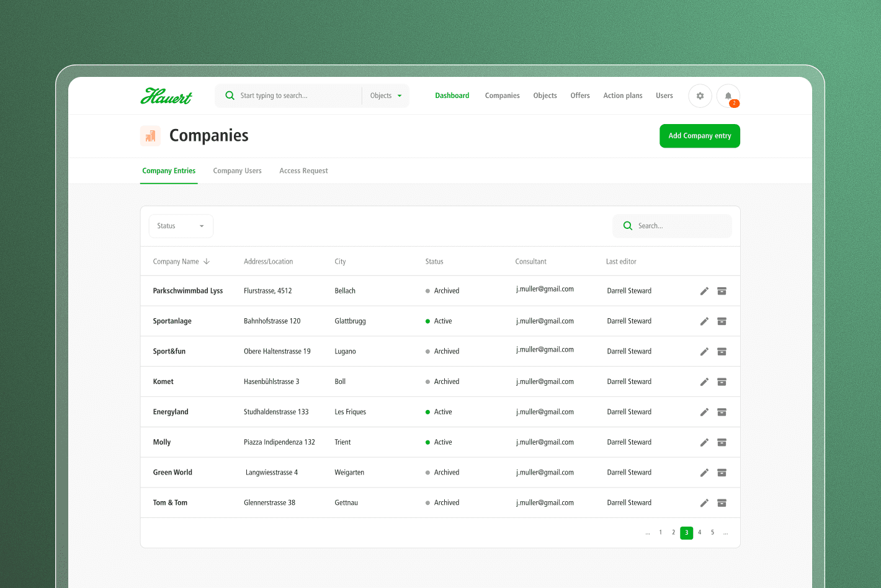881x588 pixels.
Task: Archive the Komet entry
Action: 722,382
